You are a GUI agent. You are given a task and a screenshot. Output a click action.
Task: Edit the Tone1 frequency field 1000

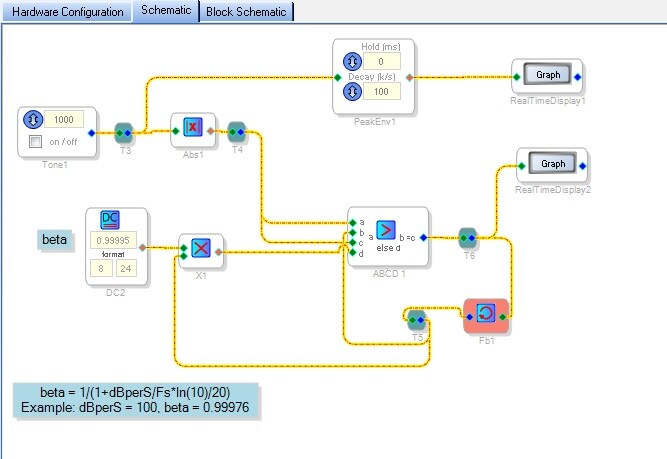pos(64,120)
